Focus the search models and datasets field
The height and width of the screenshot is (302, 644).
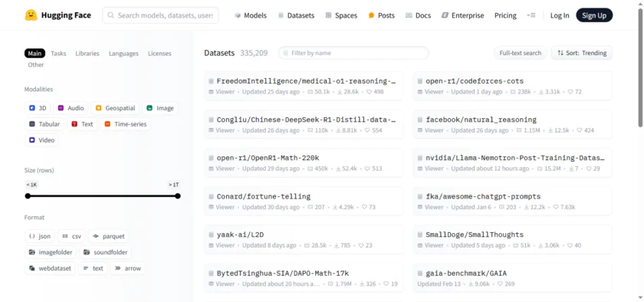coord(160,15)
